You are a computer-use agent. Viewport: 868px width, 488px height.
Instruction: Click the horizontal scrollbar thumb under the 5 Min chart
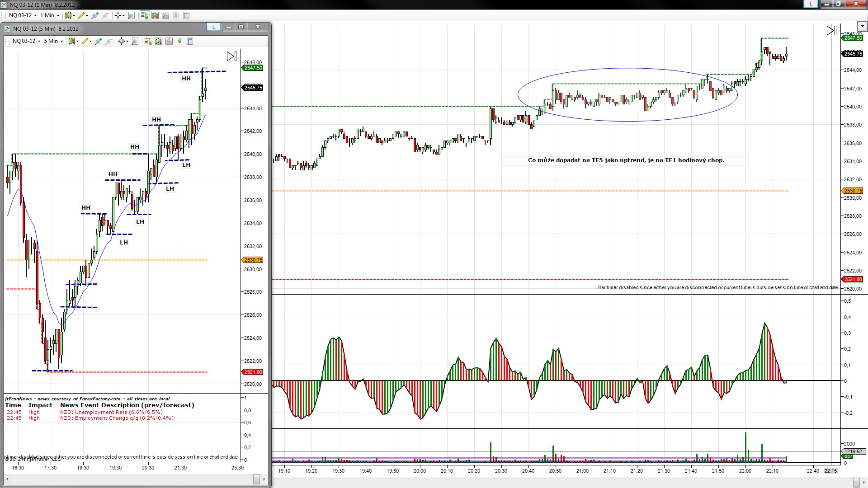(257, 479)
